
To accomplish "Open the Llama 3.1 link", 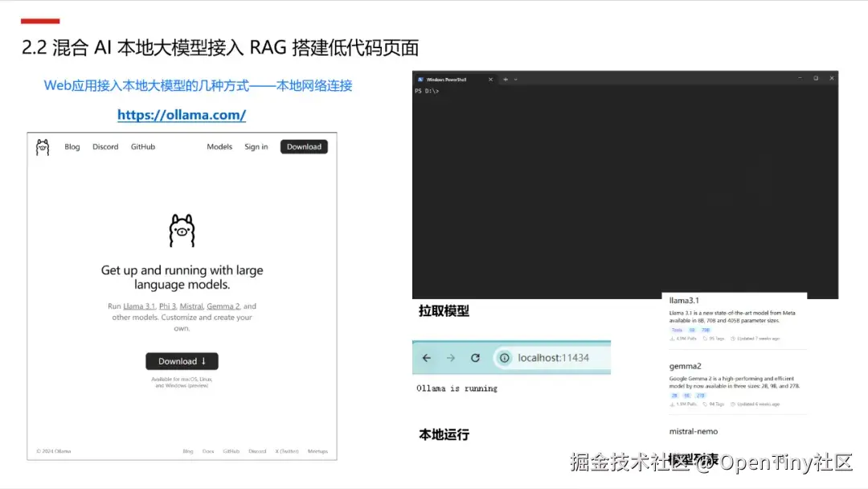I will click(x=137, y=306).
